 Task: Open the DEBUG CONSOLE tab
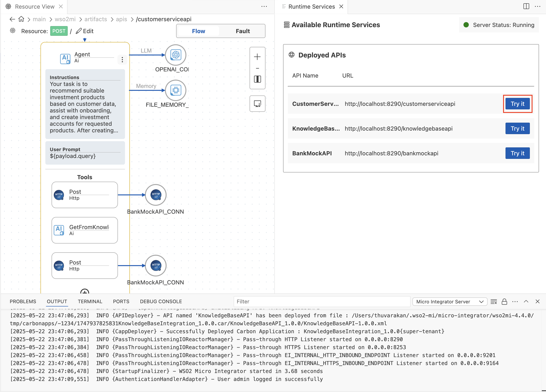click(161, 301)
